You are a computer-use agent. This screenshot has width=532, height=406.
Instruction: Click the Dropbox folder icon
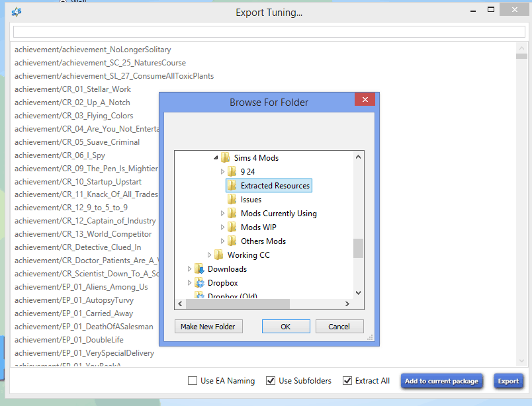tap(199, 283)
